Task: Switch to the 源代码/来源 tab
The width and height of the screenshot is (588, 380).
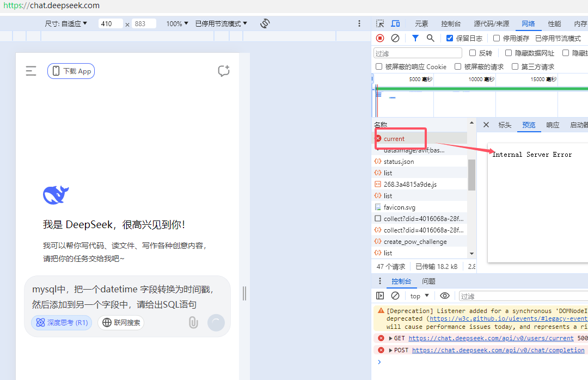Action: point(491,23)
